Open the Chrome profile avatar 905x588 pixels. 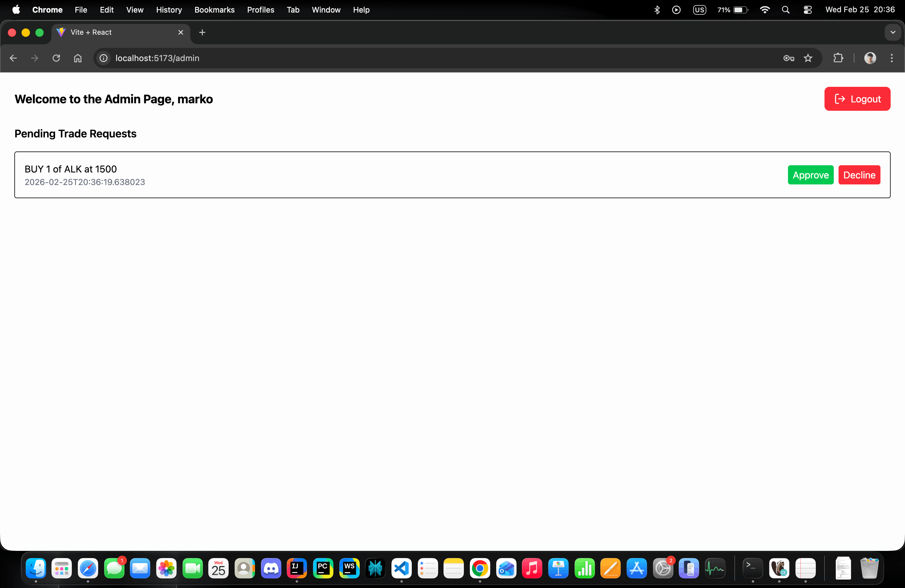[x=870, y=58]
